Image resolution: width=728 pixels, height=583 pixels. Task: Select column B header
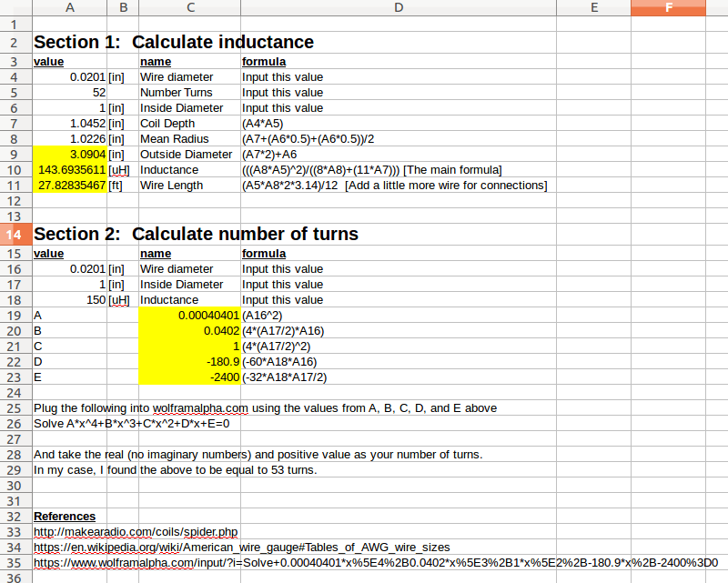pyautogui.click(x=123, y=7)
